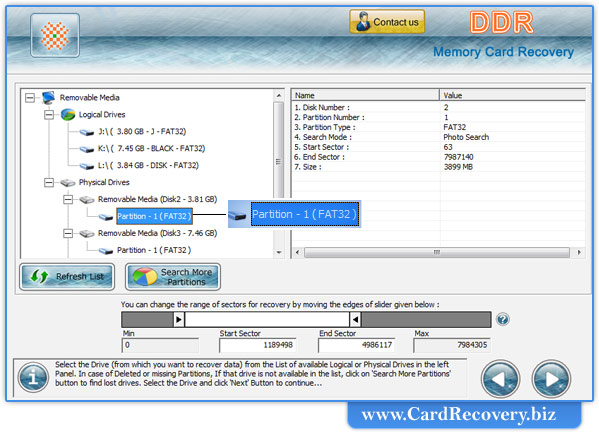Click the Name column header

(366, 95)
